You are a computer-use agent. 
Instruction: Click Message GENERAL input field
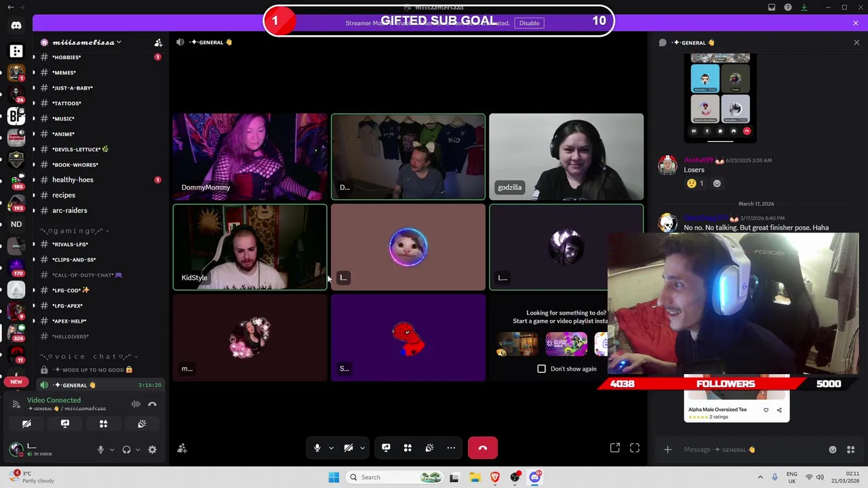[749, 449]
